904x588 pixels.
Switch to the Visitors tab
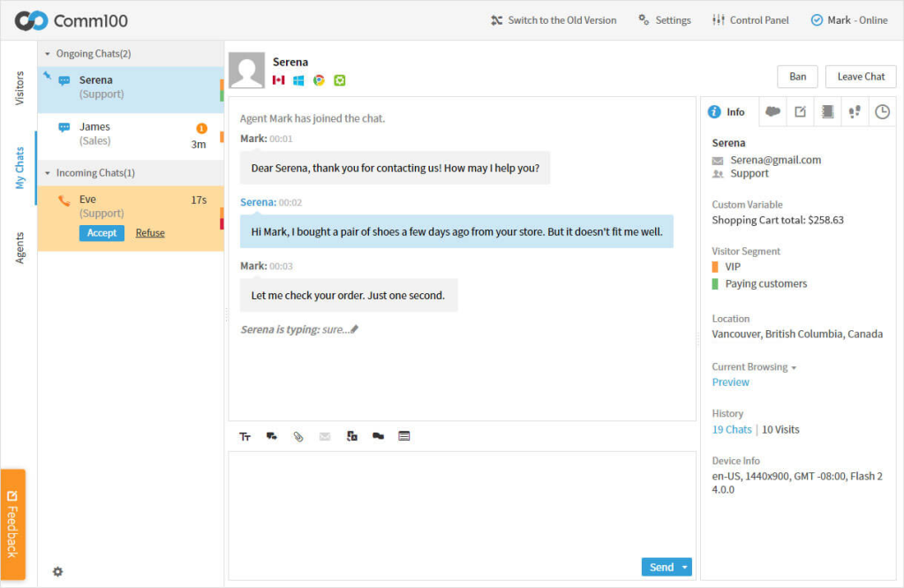19,87
